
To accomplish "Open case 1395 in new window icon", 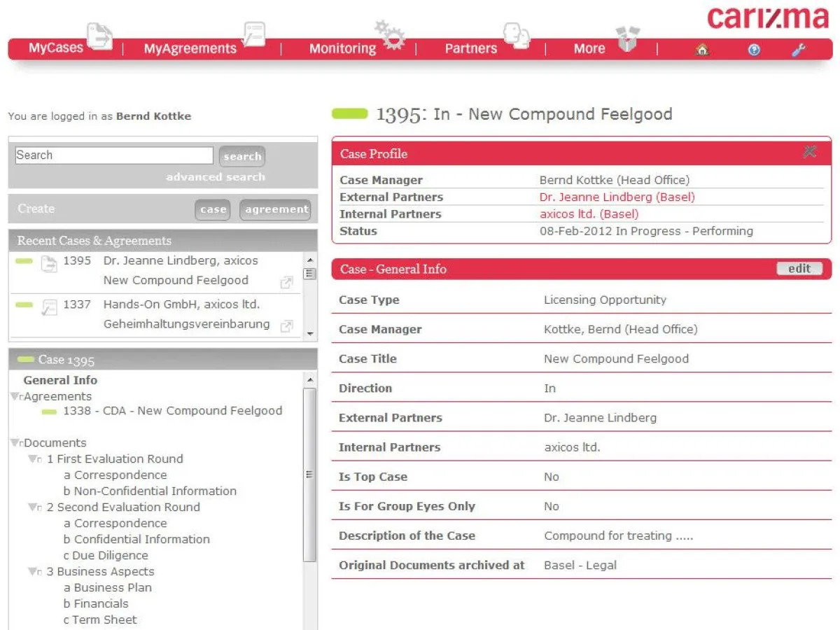I will (x=286, y=283).
